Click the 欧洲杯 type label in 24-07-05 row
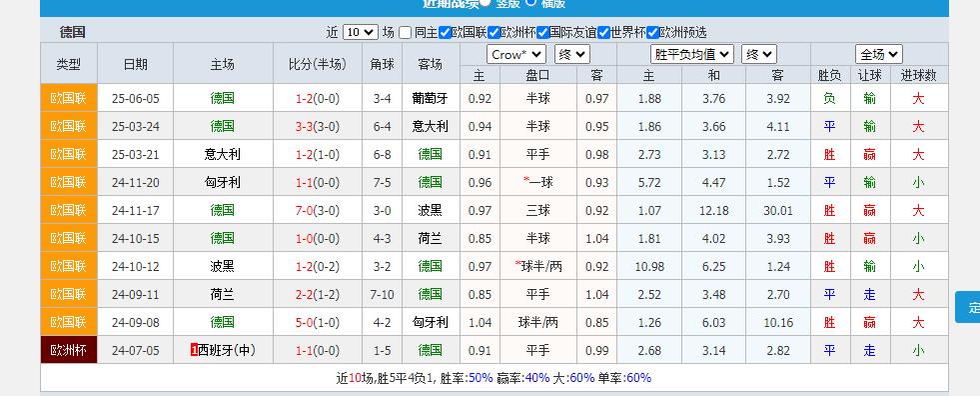Image resolution: width=980 pixels, height=396 pixels. (x=69, y=350)
